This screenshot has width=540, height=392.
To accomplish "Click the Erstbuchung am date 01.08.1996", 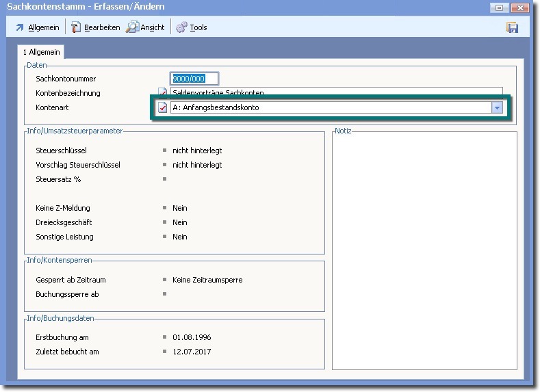I will tap(192, 337).
